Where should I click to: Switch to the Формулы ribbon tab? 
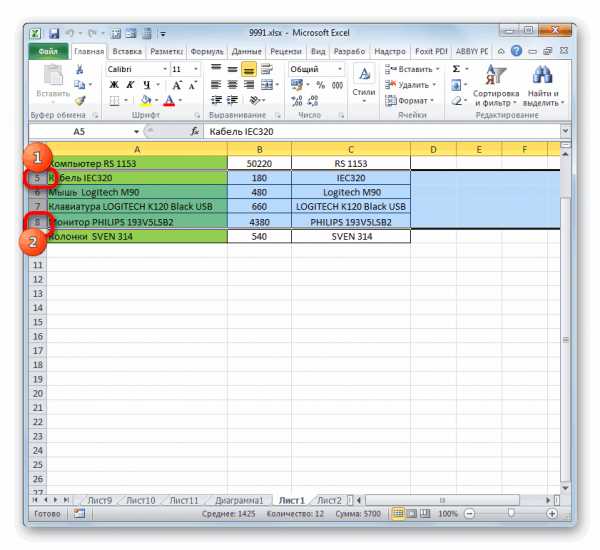(x=207, y=51)
